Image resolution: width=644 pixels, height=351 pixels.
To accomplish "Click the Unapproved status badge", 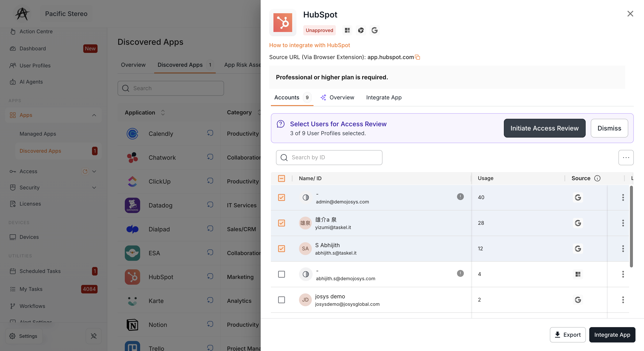I will tap(319, 30).
